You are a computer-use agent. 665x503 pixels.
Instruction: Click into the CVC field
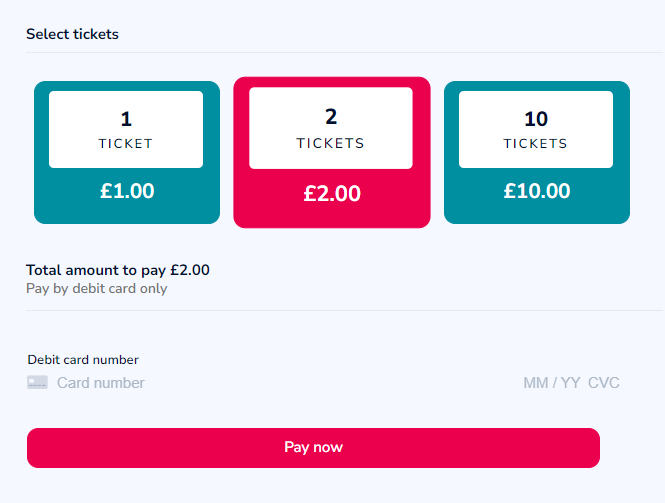coord(604,383)
